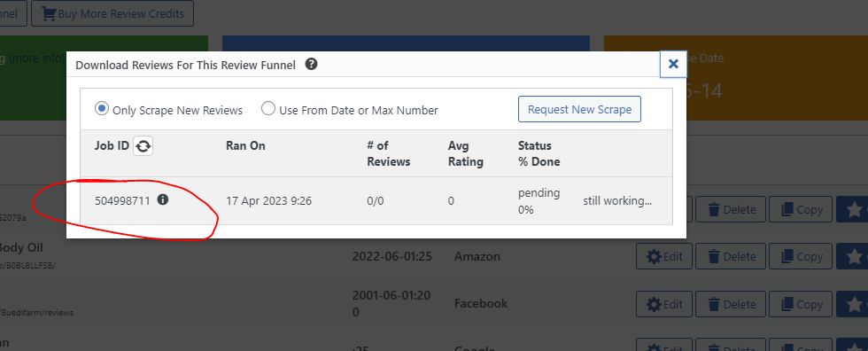The width and height of the screenshot is (868, 351).
Task: Click the star icon in Facebook row
Action: pyautogui.click(x=852, y=305)
